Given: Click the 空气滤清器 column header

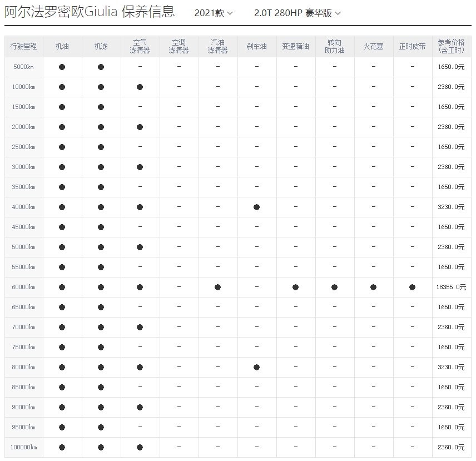Looking at the screenshot, I should pos(140,47).
